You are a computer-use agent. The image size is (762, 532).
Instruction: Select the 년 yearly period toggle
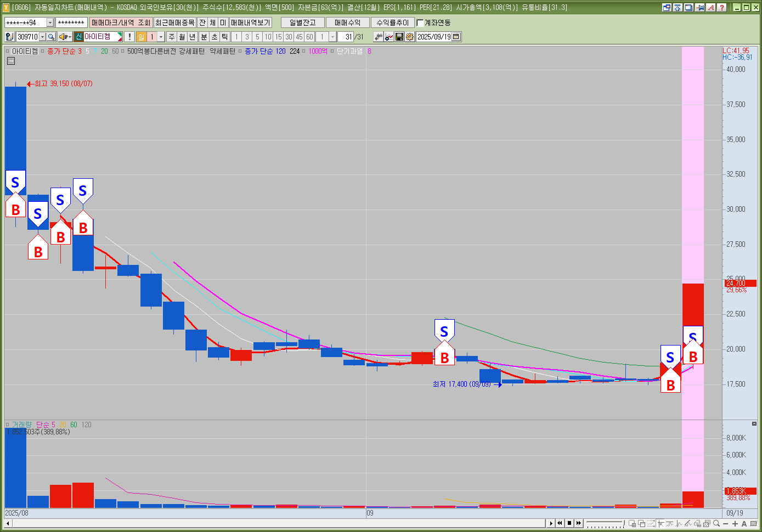(193, 37)
